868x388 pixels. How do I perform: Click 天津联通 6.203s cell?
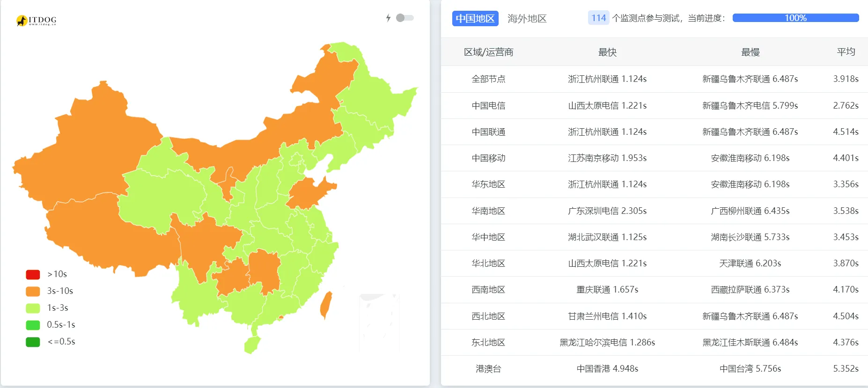pos(750,264)
